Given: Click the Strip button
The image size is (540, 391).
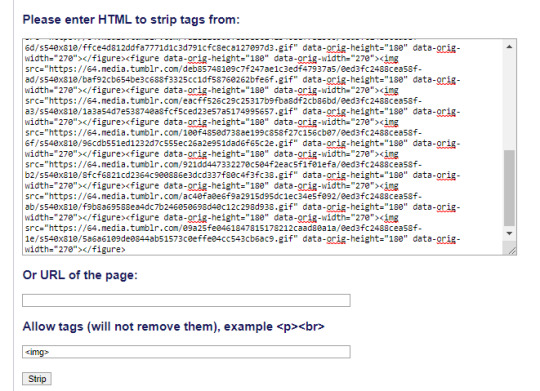Looking at the screenshot, I should (37, 379).
